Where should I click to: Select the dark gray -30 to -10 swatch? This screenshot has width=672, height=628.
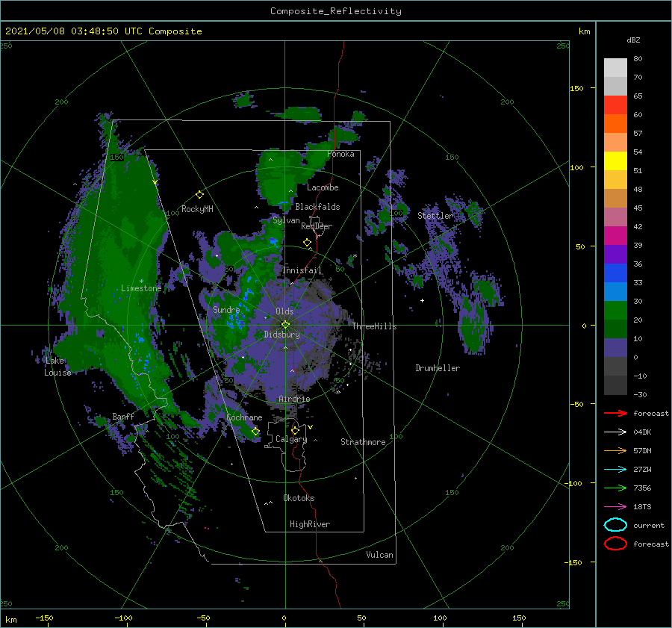coord(615,385)
